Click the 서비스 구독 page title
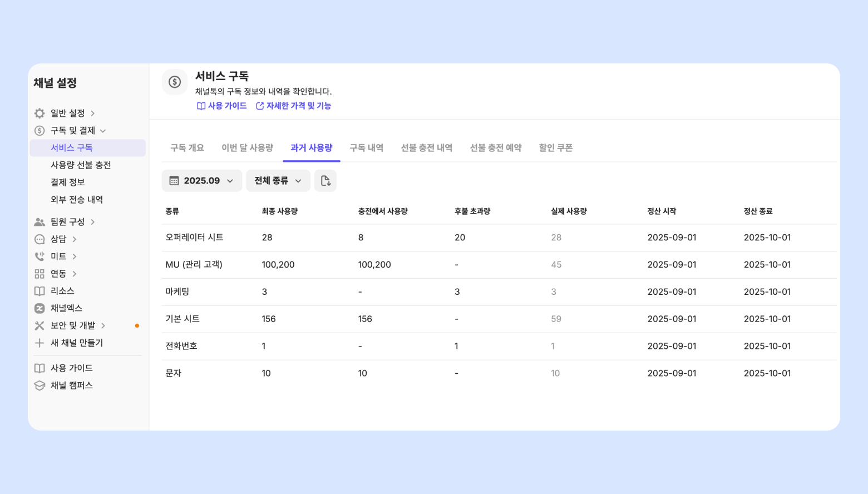 click(222, 76)
